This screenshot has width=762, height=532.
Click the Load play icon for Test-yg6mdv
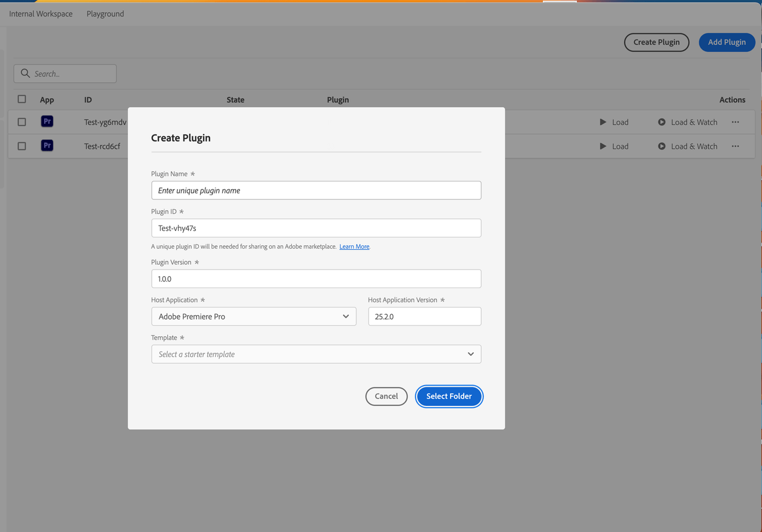click(603, 122)
